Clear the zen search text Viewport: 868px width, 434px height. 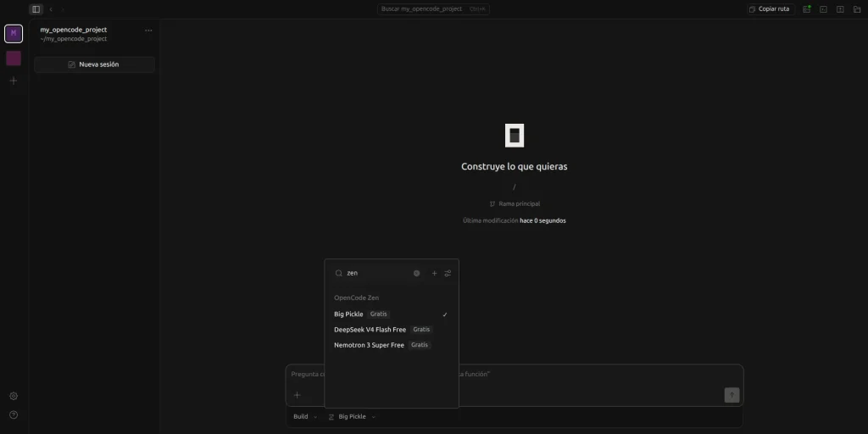pyautogui.click(x=417, y=273)
